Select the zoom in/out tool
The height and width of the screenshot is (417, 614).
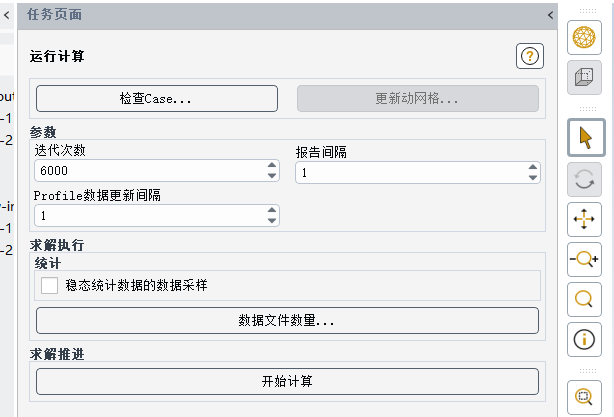584,259
